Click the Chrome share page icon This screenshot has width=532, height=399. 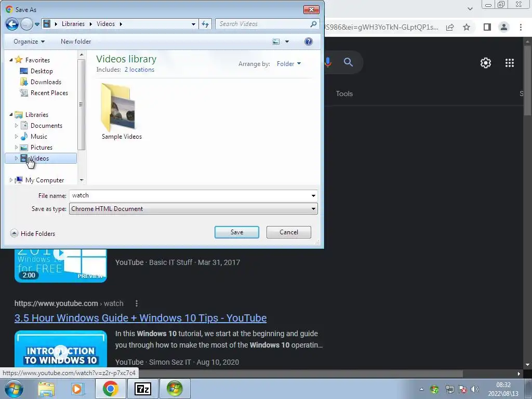pos(450,27)
